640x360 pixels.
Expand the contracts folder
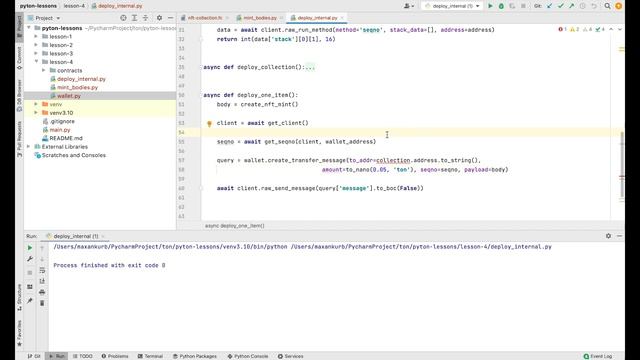[44, 71]
